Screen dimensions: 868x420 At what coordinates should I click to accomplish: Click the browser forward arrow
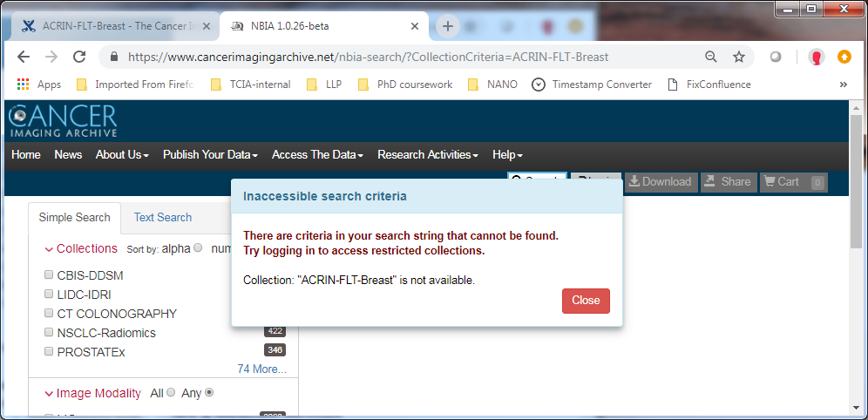coord(51,57)
